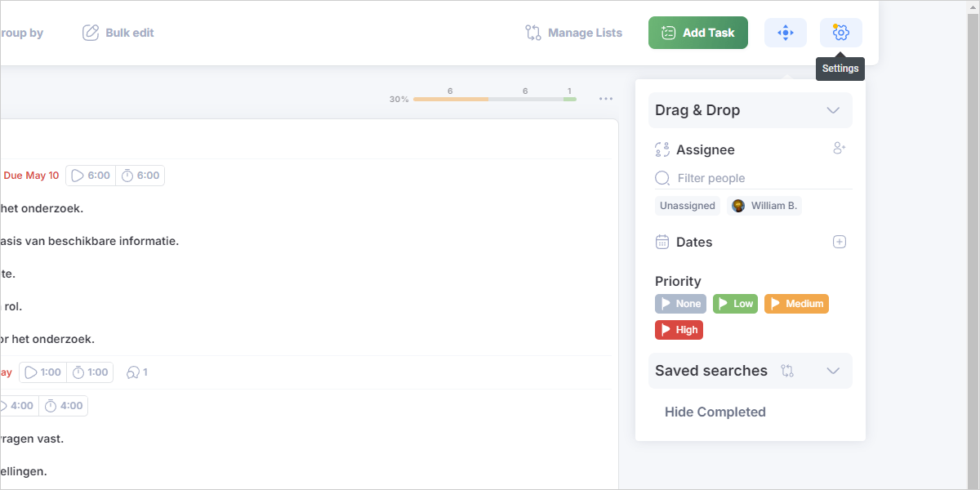Click the Saved searches manage icon
Screen dimensions: 980x490
(x=787, y=371)
